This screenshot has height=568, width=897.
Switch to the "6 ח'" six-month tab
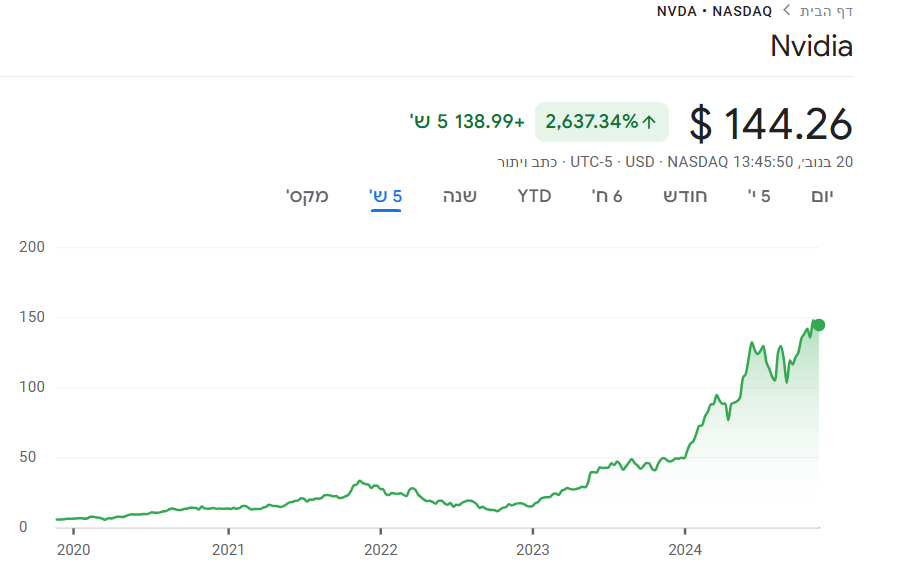pos(607,196)
